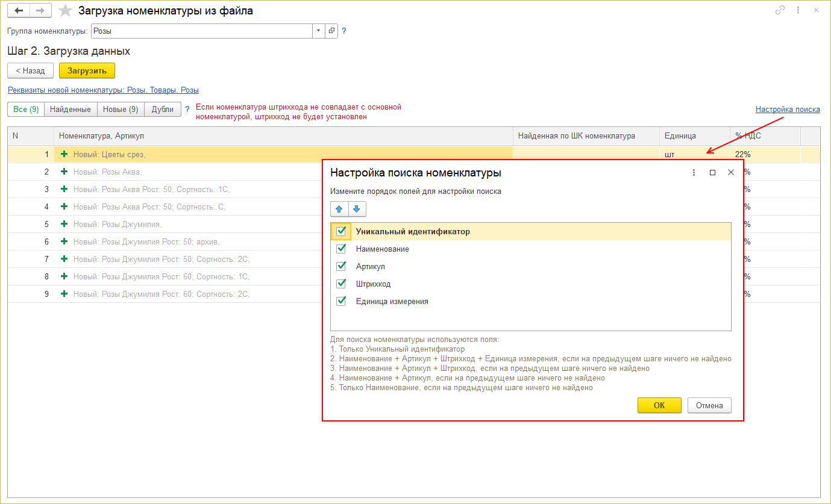Click the Найденная по ШК номенклатура column header
This screenshot has height=504, width=831.
[x=586, y=136]
